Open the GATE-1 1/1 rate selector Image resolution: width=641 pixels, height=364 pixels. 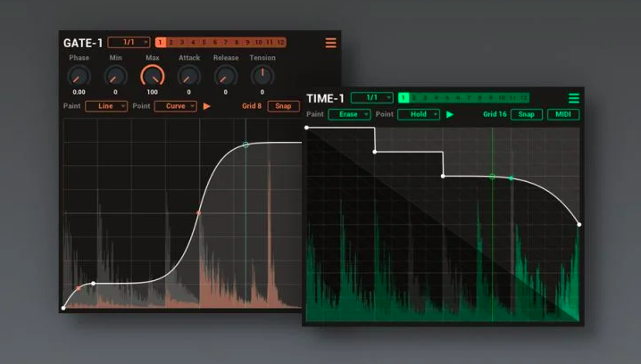(129, 43)
